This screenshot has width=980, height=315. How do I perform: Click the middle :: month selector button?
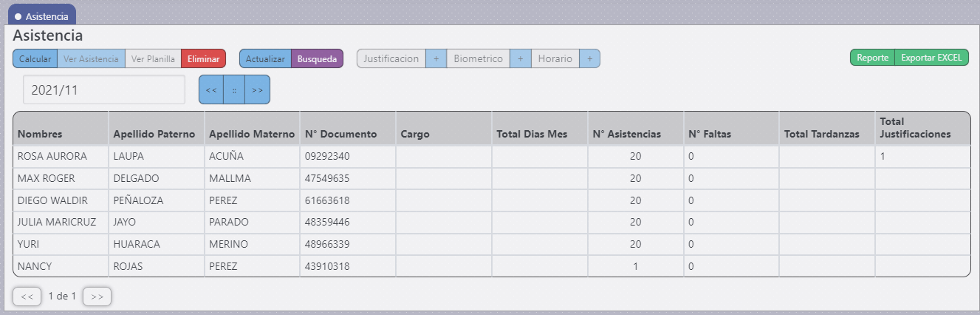[234, 89]
